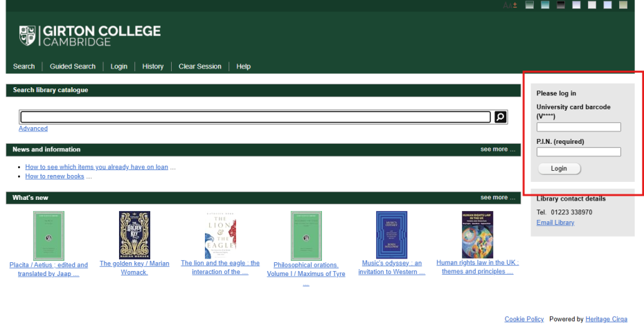Image resolution: width=644 pixels, height=332 pixels.
Task: Click the Girton College crest logo
Action: point(28,35)
